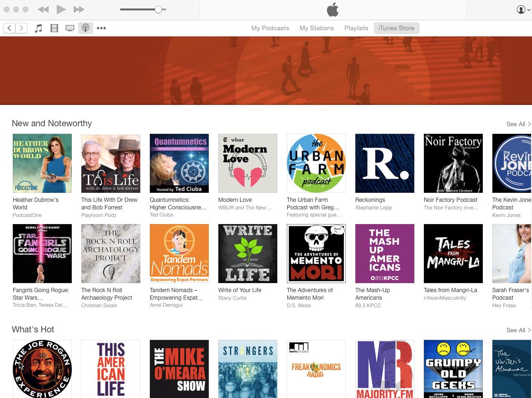Click the Playroom Podz author link
This screenshot has width=532, height=398.
pos(99,215)
